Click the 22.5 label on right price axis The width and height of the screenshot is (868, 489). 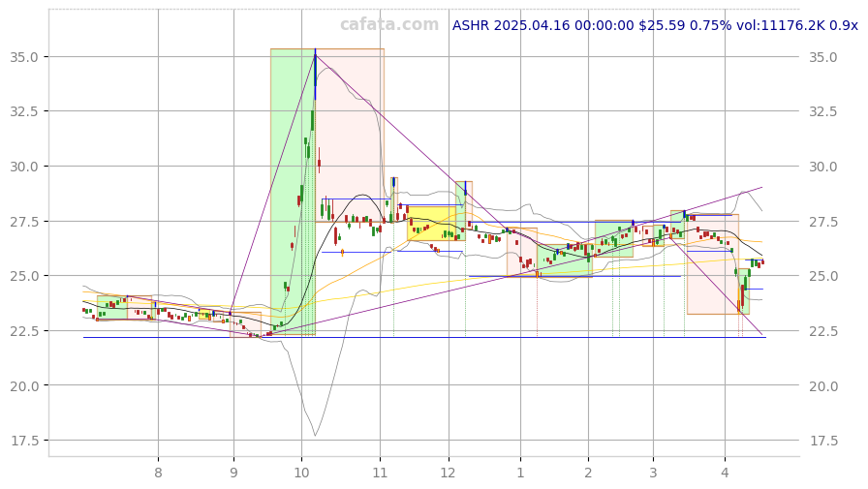(x=823, y=331)
